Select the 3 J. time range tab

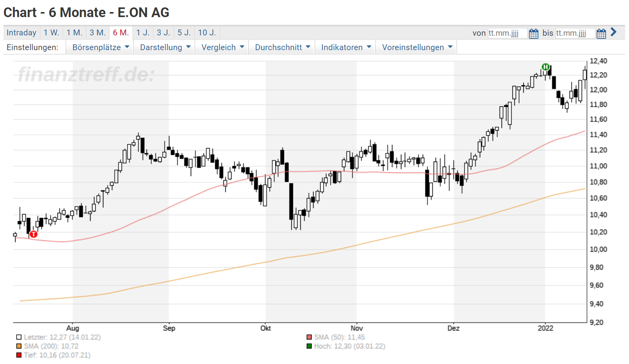tap(164, 33)
